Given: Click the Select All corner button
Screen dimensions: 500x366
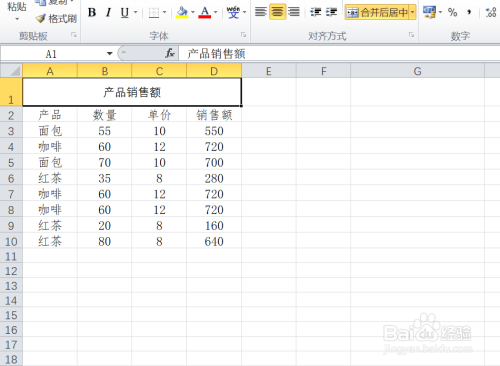Looking at the screenshot, I should tap(11, 71).
